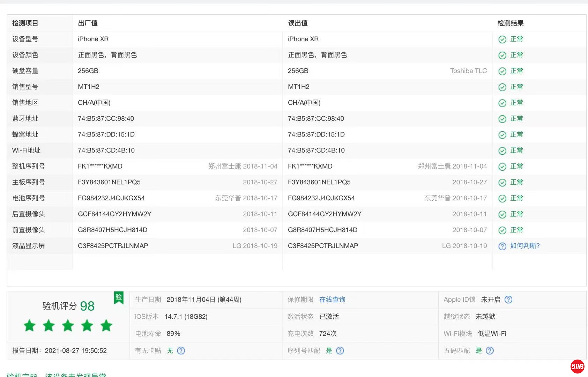Screen dimensions: 588x377
Task: Click the 读出值 column header
Action: pyautogui.click(x=298, y=23)
